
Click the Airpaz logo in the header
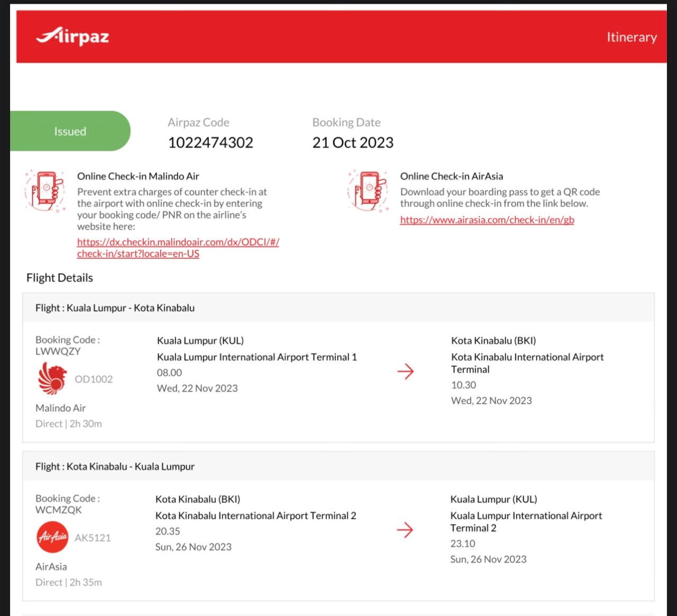72,36
